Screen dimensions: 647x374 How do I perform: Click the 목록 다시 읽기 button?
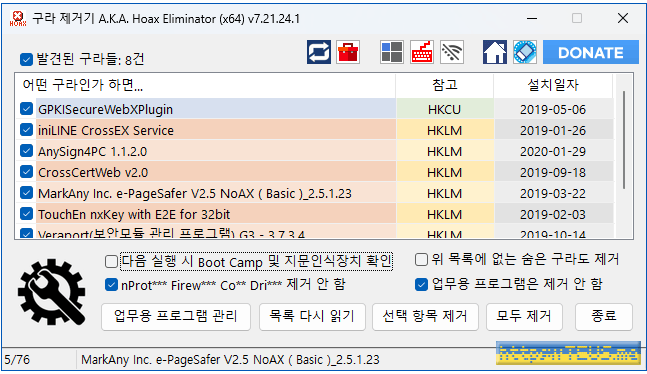[312, 317]
